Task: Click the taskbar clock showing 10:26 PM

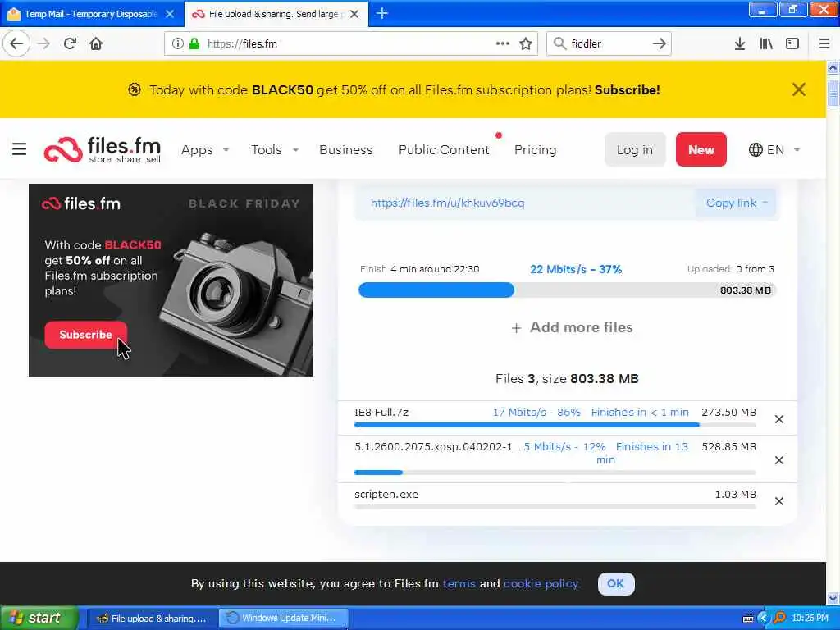Action: [810, 619]
